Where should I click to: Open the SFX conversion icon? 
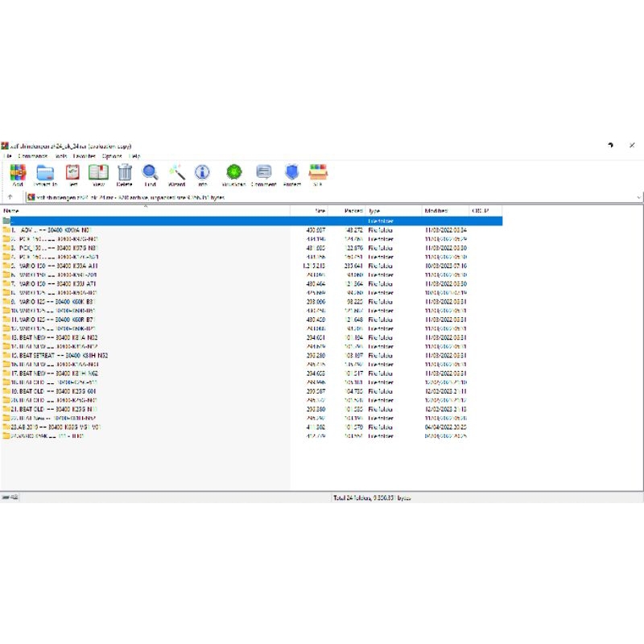pyautogui.click(x=316, y=173)
